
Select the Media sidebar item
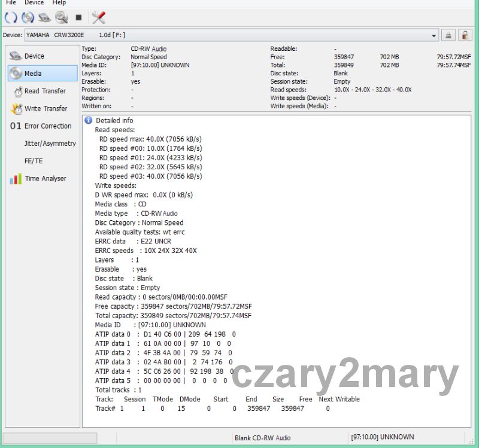coord(33,74)
